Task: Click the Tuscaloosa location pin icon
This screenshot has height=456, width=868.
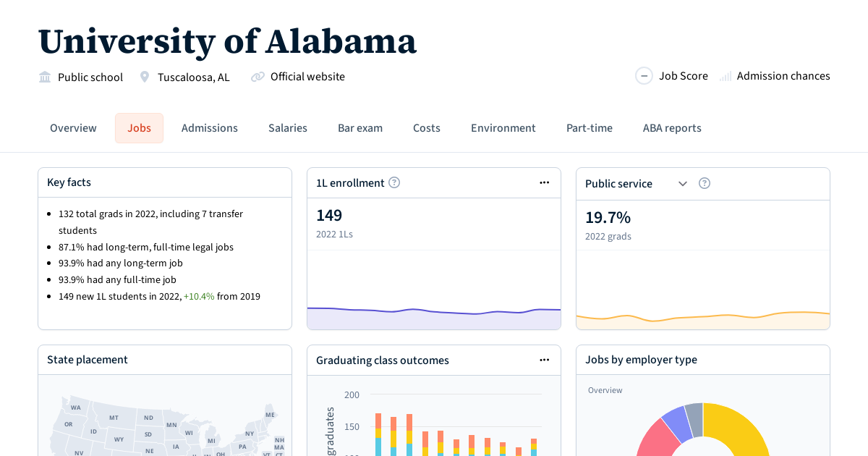Action: pyautogui.click(x=145, y=77)
